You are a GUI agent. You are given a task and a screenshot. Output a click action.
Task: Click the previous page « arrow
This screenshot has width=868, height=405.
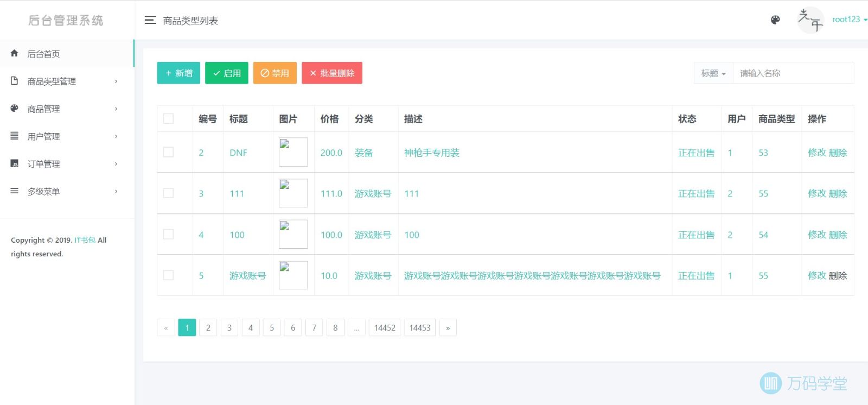point(166,327)
